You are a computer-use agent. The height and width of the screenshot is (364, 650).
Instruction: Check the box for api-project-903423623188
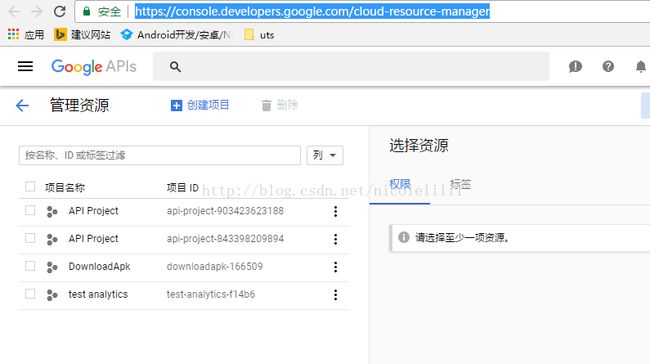click(x=30, y=210)
